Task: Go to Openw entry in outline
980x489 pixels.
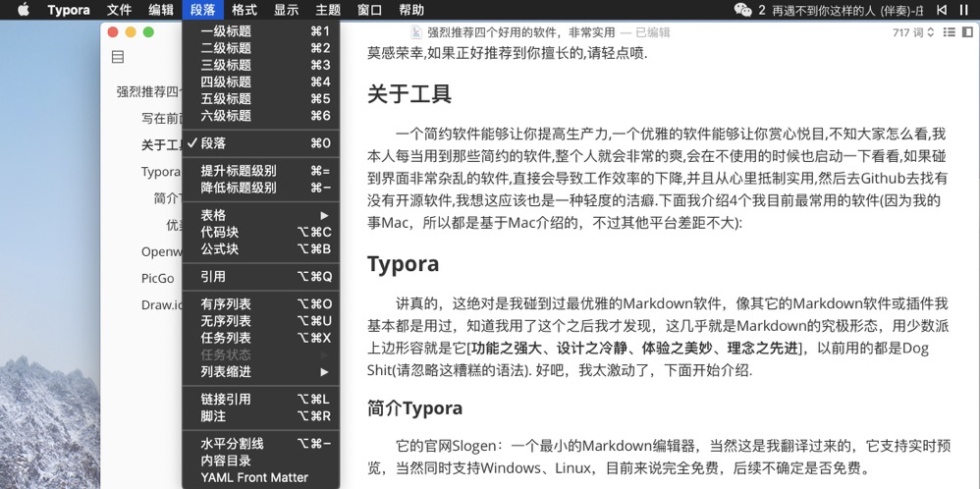Action: [161, 251]
